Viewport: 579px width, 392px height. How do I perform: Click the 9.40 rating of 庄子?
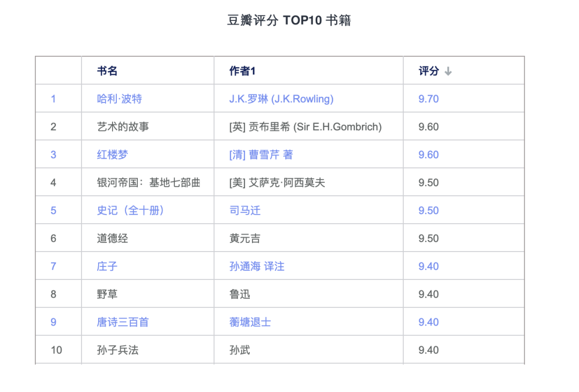point(428,266)
